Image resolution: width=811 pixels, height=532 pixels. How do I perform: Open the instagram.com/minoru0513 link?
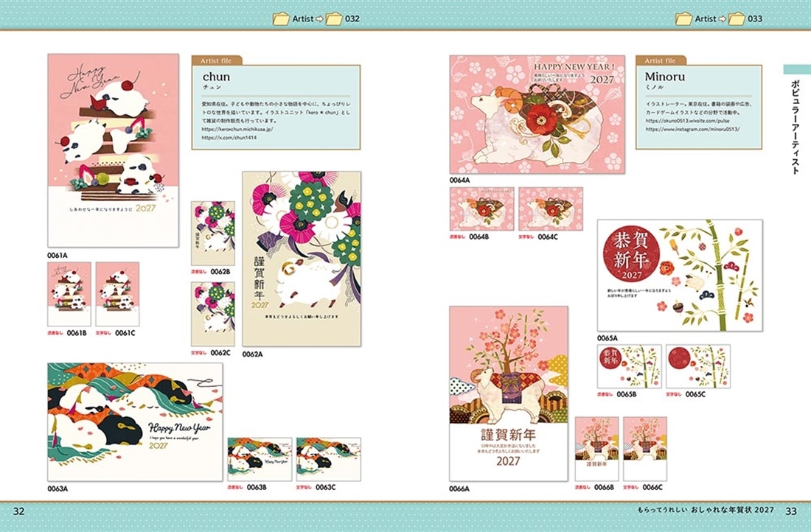[692, 129]
